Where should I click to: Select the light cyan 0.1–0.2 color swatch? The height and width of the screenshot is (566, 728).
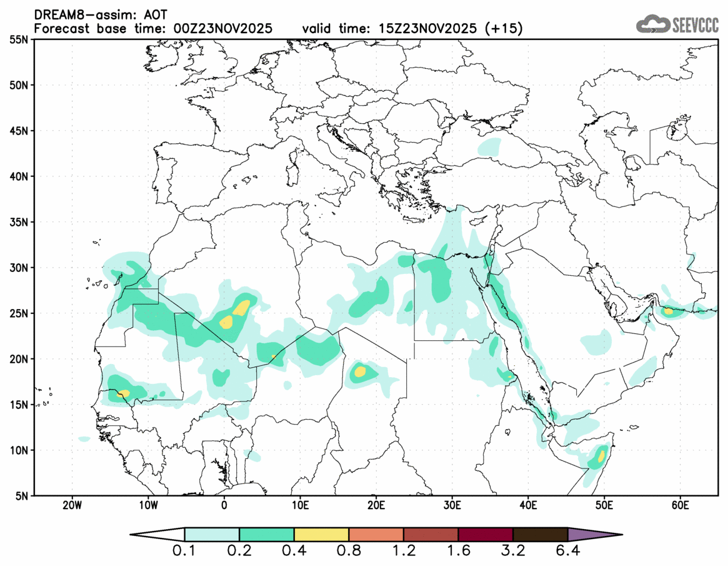coord(212,535)
